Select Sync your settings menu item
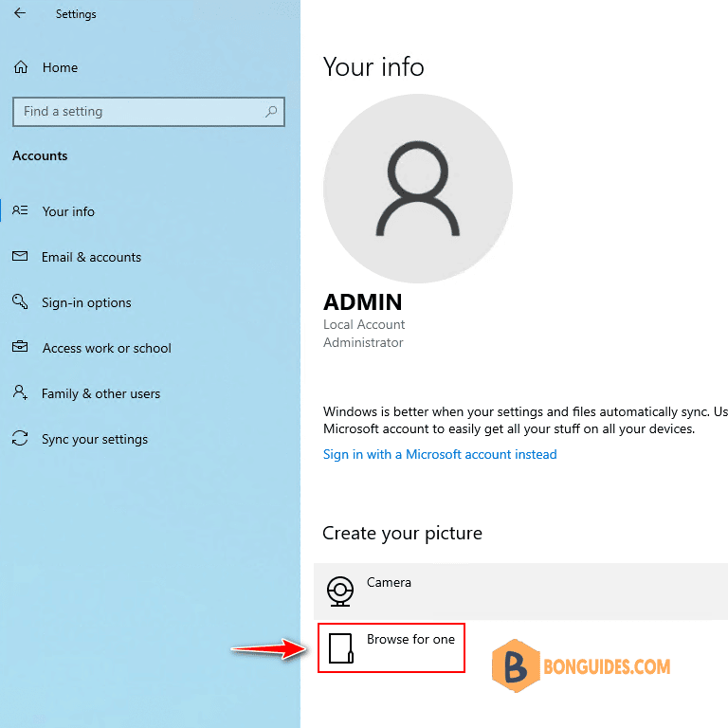Image resolution: width=728 pixels, height=728 pixels. [95, 439]
